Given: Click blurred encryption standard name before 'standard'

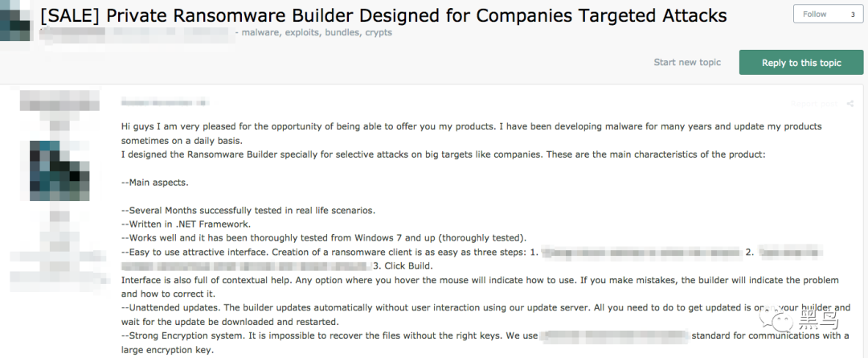Looking at the screenshot, I should (614, 335).
